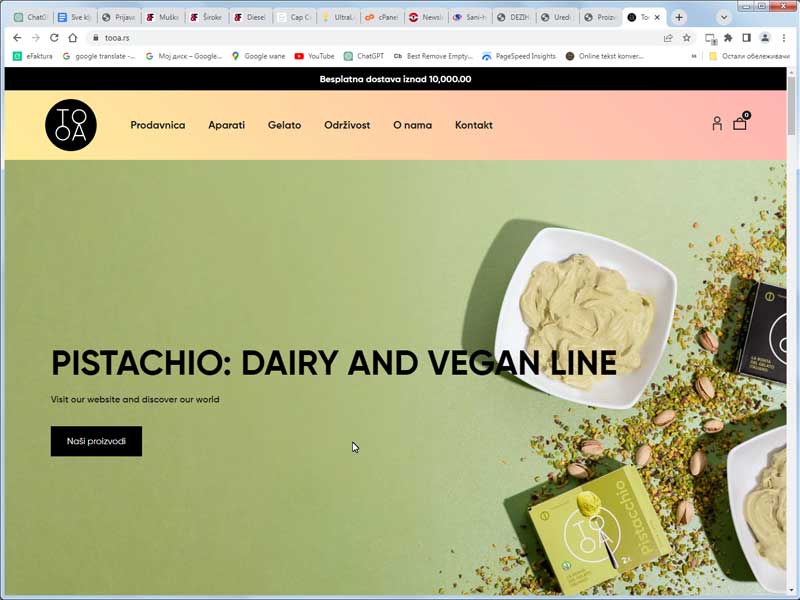800x600 pixels.
Task: Open YouTube bookmark
Action: coord(314,56)
